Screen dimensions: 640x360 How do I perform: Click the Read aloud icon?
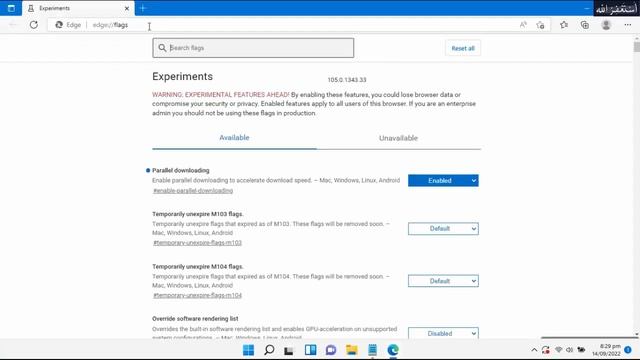pyautogui.click(x=523, y=25)
